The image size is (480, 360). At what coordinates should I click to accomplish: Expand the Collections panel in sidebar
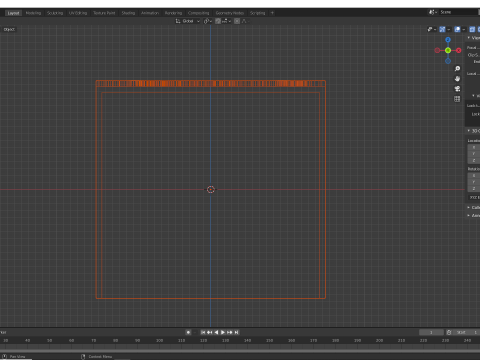(473, 207)
